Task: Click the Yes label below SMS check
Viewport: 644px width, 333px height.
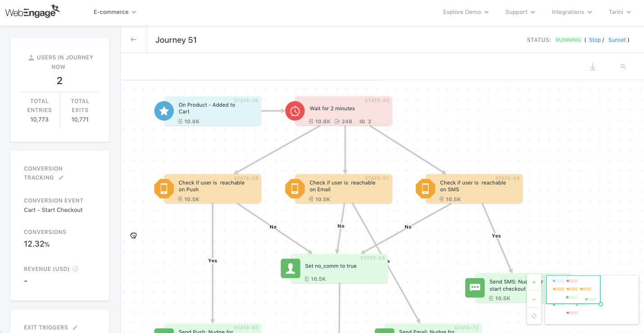Action: pos(496,236)
